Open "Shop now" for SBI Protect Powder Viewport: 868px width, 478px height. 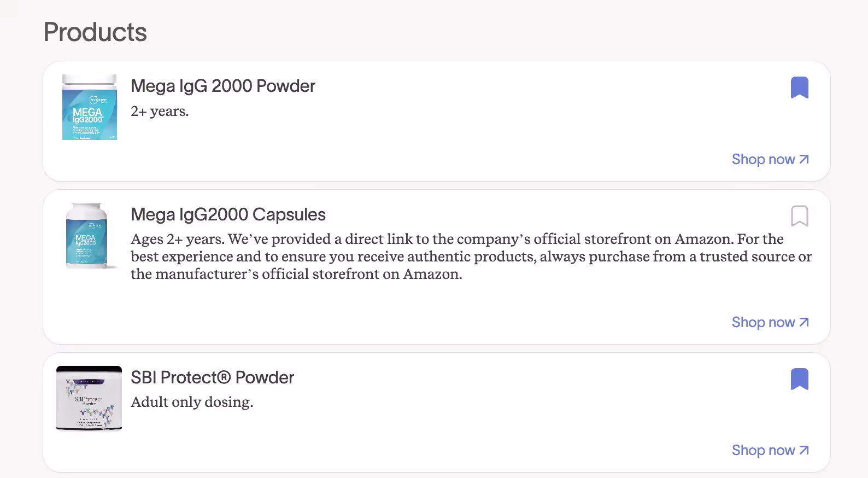[x=764, y=450]
